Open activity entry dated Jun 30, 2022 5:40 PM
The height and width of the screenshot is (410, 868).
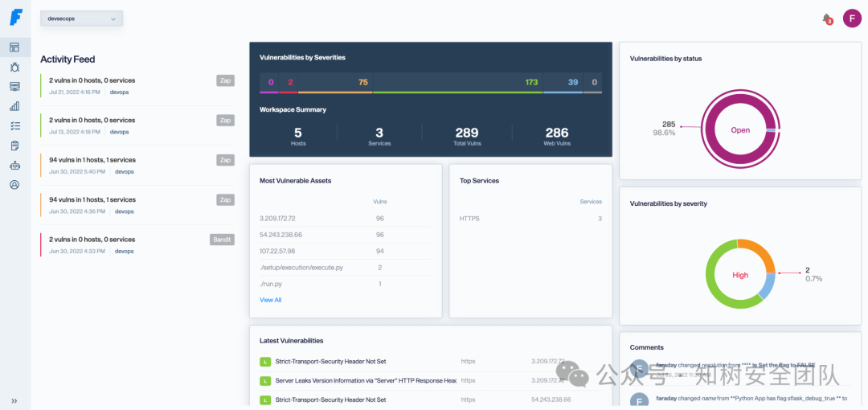(x=137, y=165)
